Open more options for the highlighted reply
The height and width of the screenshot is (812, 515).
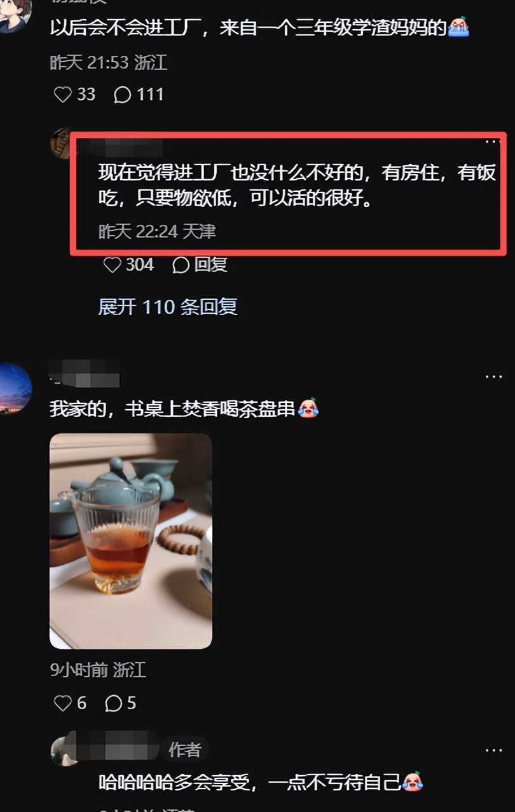point(494,141)
